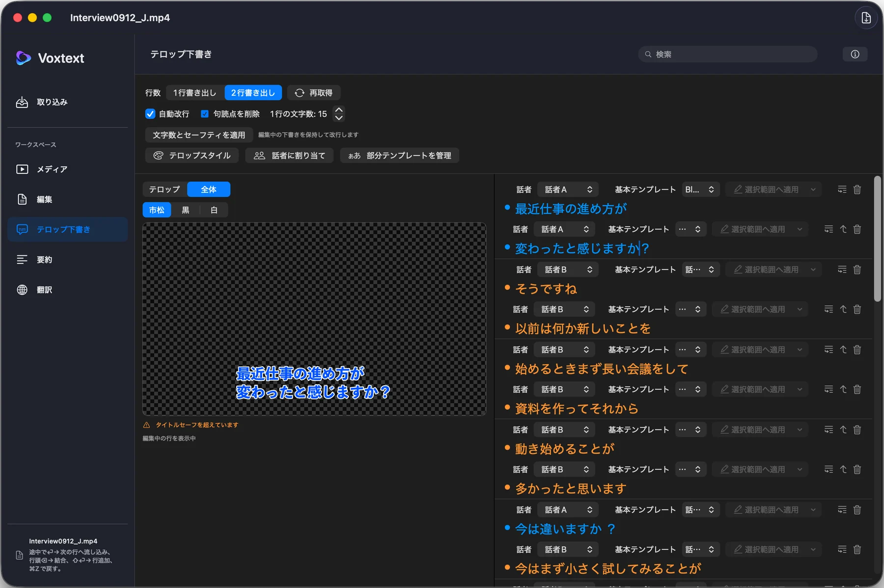Choose 白 preview background

214,210
